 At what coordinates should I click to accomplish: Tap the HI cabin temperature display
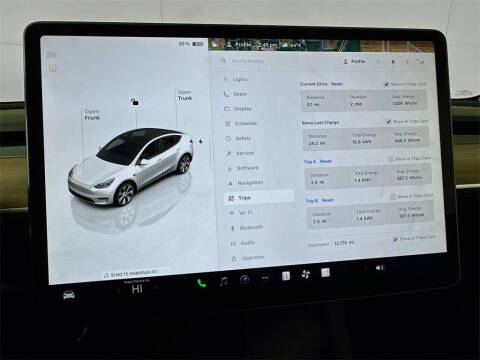(x=137, y=289)
